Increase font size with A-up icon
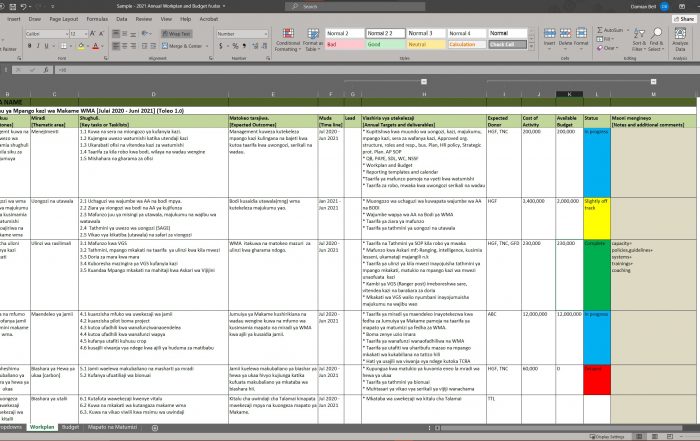Screen dimensions: 700x441 (x=92, y=34)
